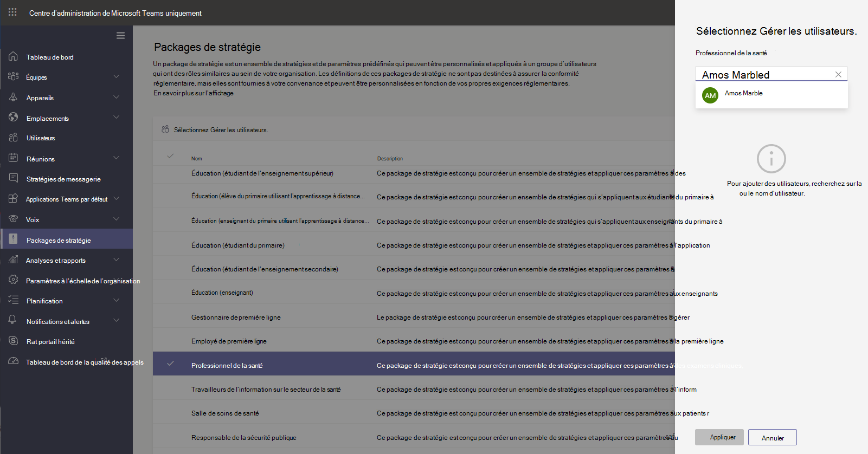Sort table by Nom column header
The height and width of the screenshot is (454, 868).
click(196, 159)
